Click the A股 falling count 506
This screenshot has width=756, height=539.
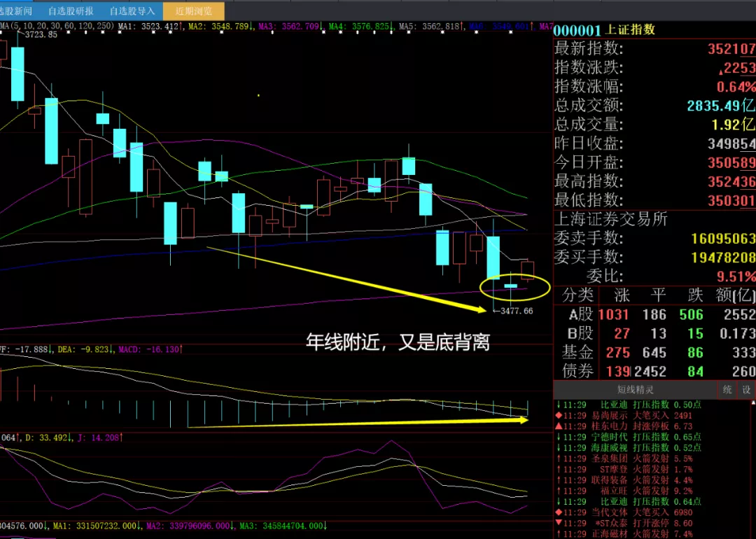(691, 315)
